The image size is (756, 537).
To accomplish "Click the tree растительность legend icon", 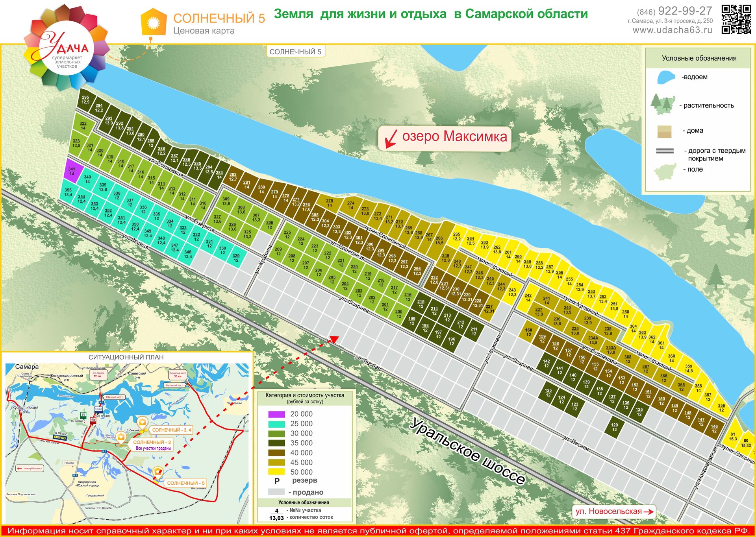I will [x=663, y=104].
